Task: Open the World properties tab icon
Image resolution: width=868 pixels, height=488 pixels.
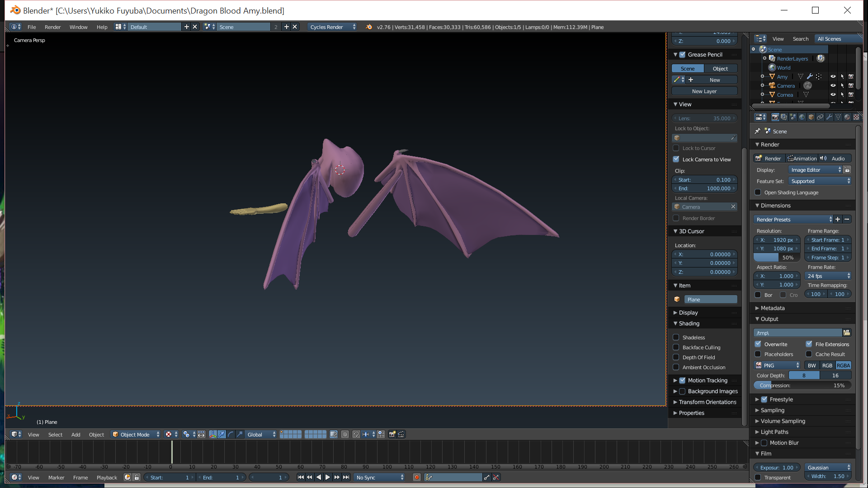Action: 802,117
